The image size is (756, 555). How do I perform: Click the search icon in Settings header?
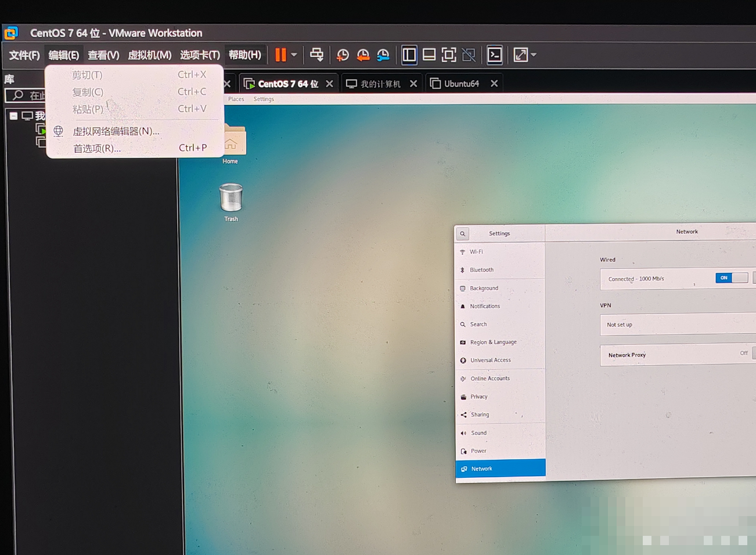(x=463, y=234)
